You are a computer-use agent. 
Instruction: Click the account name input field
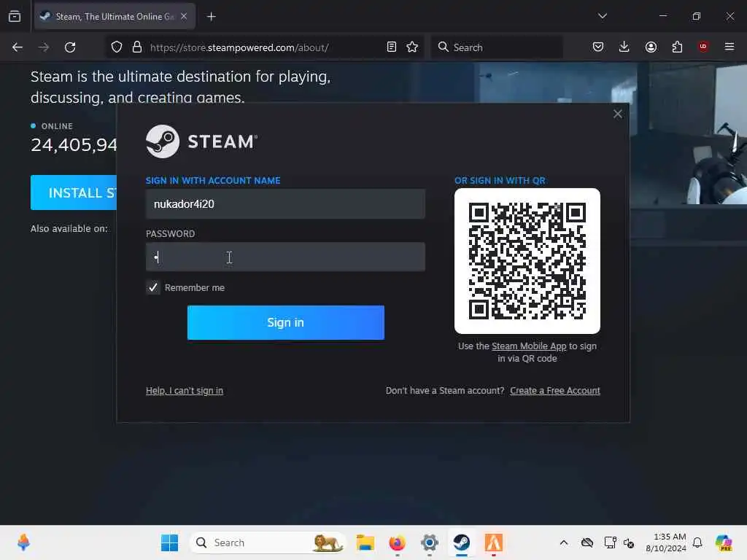(x=285, y=204)
